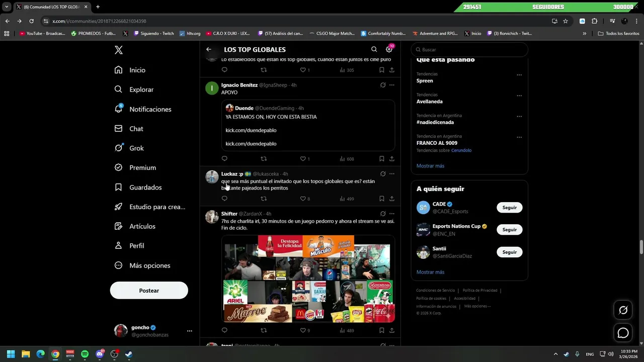Screen dimensions: 644x362
Task: Open more options on Shifter's post
Action: click(x=392, y=214)
